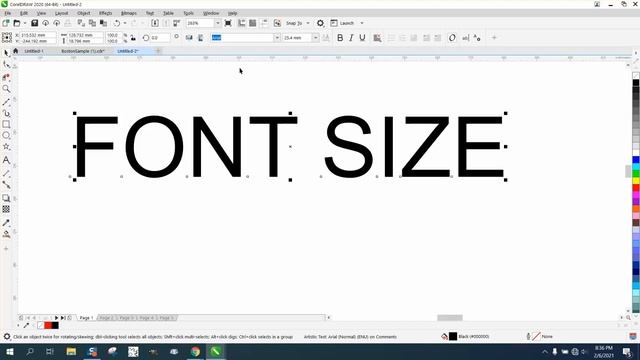640x360 pixels.
Task: Toggle the show grid button
Action: (253, 23)
